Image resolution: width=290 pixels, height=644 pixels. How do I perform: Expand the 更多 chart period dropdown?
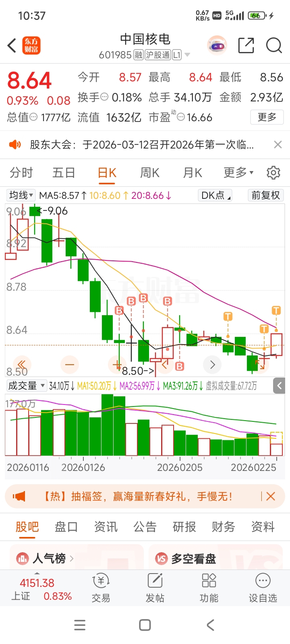coord(239,173)
